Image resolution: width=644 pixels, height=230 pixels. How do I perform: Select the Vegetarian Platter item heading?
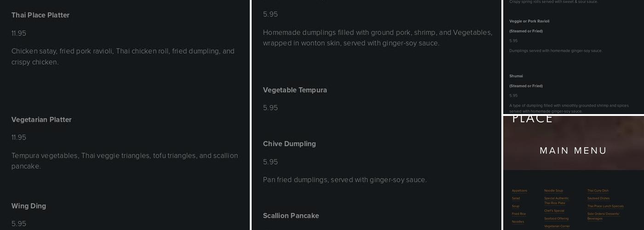pyautogui.click(x=41, y=120)
